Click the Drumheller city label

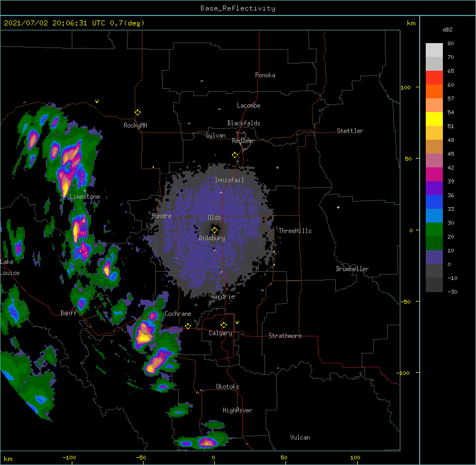coord(352,269)
